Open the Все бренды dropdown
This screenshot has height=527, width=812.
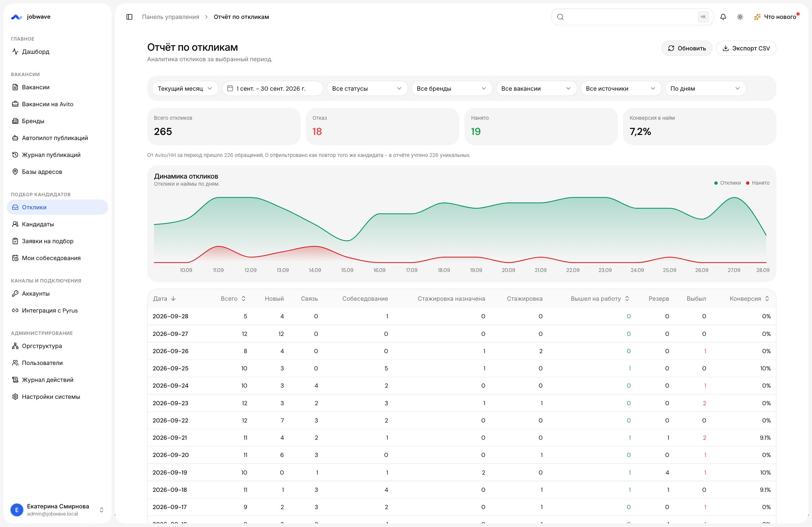(x=452, y=88)
